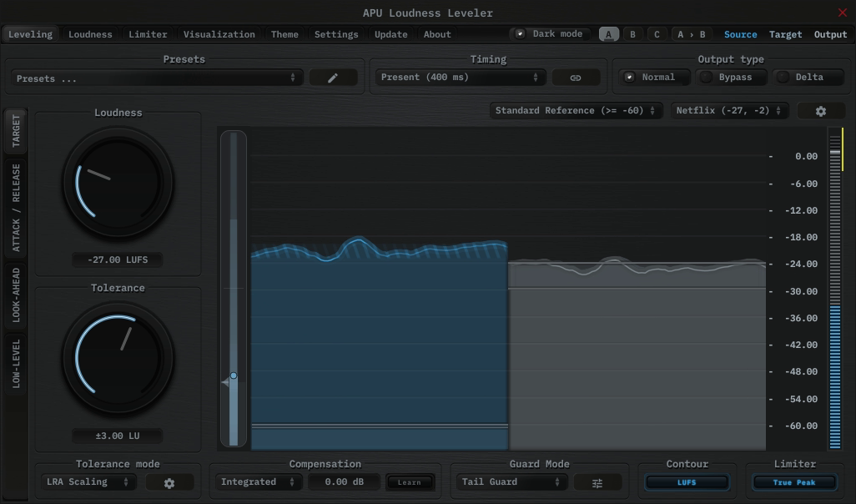856x504 pixels.
Task: Open the Tail Guard dropdown
Action: [x=511, y=482]
